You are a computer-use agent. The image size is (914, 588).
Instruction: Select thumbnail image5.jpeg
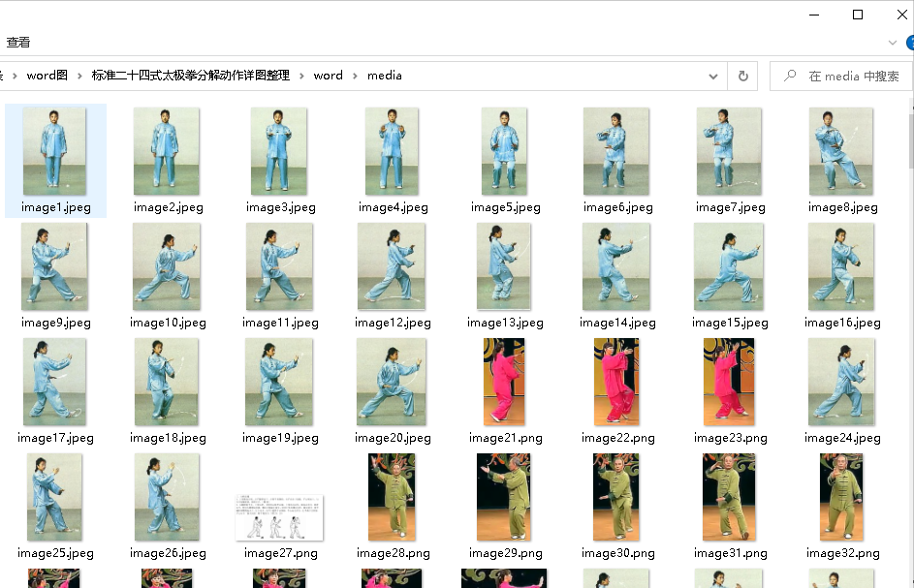pos(504,151)
